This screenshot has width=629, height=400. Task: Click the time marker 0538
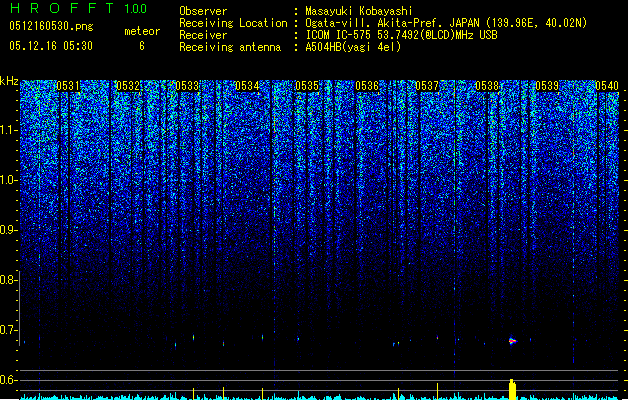pos(487,86)
